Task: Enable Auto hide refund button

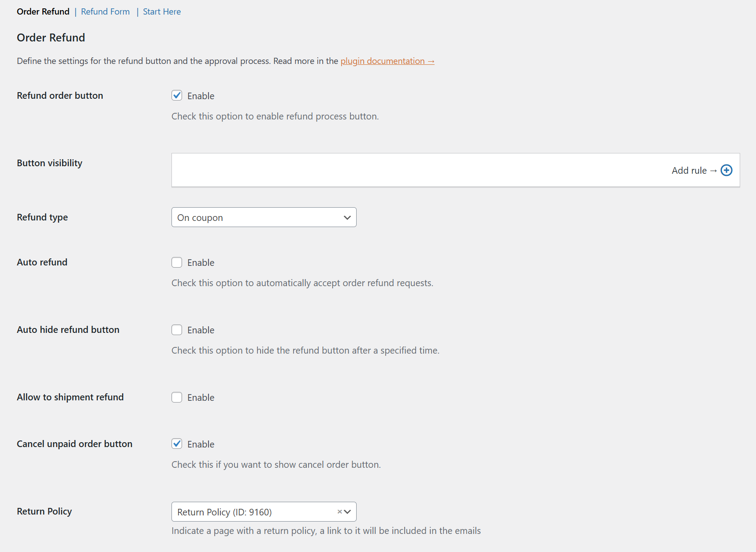Action: (x=176, y=329)
